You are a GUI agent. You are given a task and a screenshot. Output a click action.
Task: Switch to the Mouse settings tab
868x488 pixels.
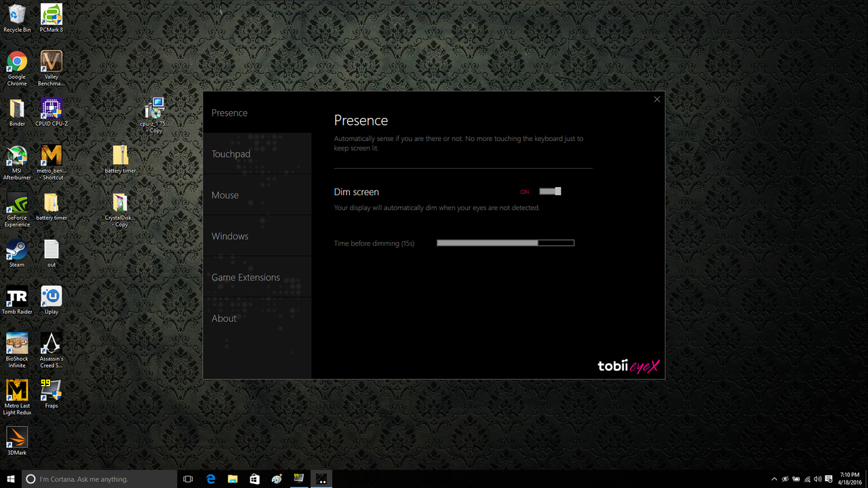(258, 195)
